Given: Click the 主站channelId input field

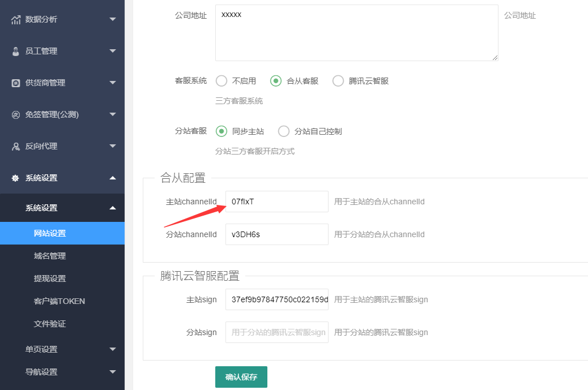Looking at the screenshot, I should (277, 202).
